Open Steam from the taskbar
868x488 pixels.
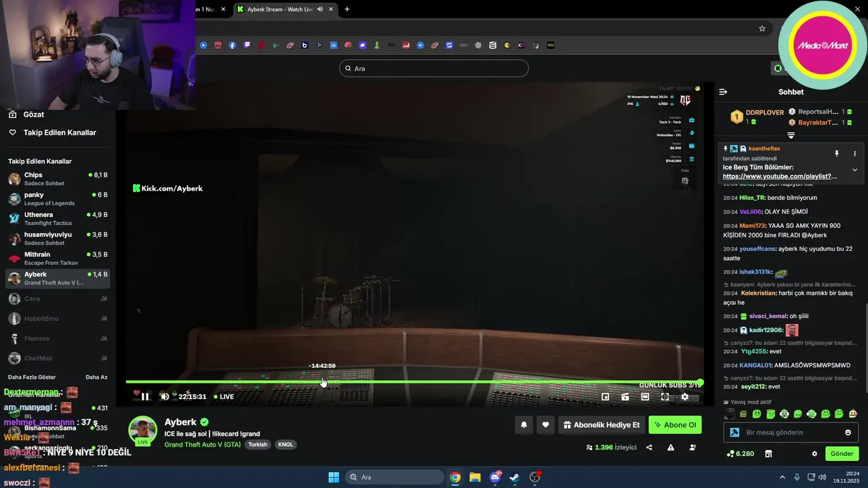coord(515,477)
